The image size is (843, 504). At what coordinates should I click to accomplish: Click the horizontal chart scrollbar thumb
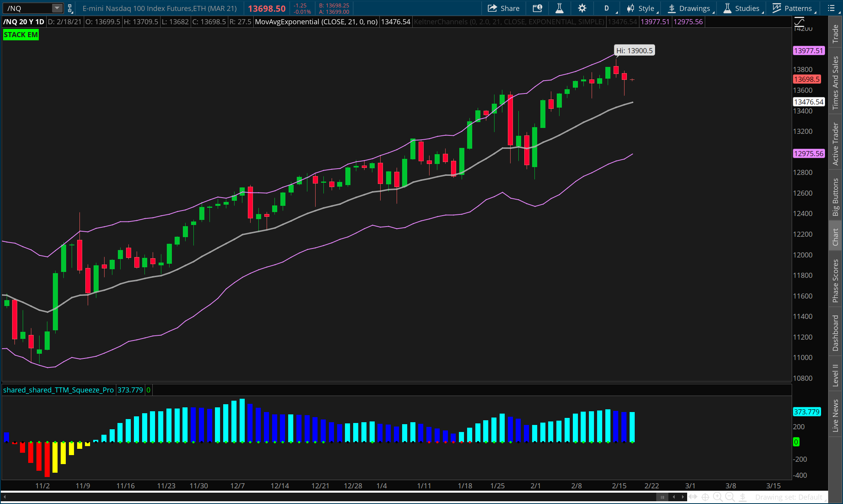[662, 497]
